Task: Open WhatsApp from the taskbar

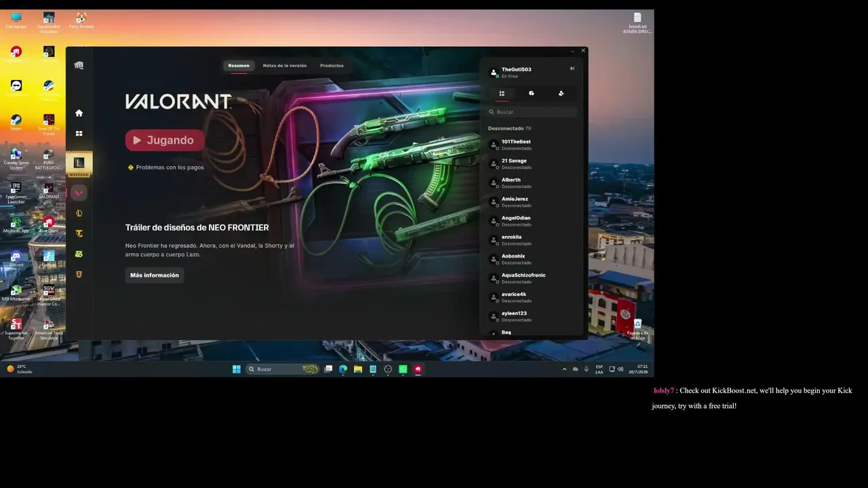Action: 403,369
